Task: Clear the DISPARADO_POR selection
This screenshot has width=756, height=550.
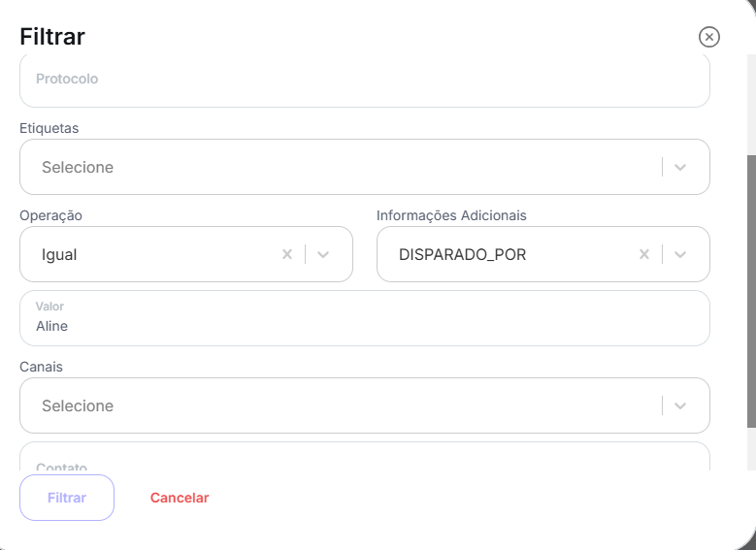Action: click(x=643, y=255)
